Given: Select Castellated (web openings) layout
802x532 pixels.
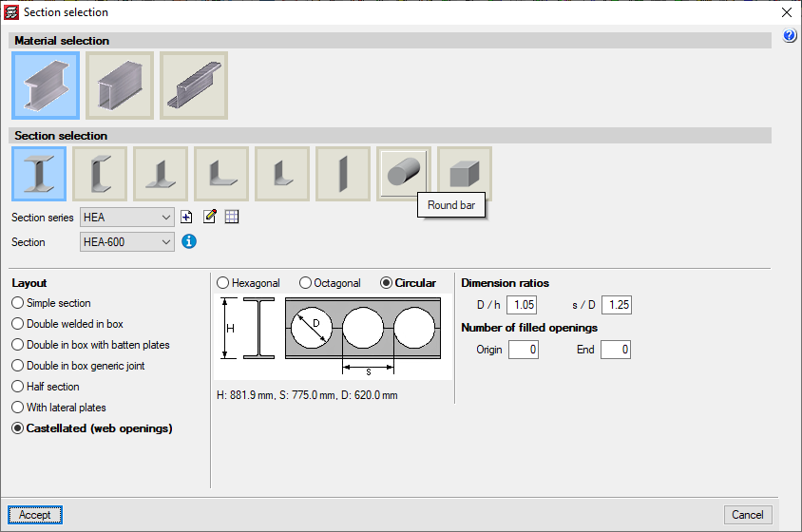Looking at the screenshot, I should click(92, 428).
